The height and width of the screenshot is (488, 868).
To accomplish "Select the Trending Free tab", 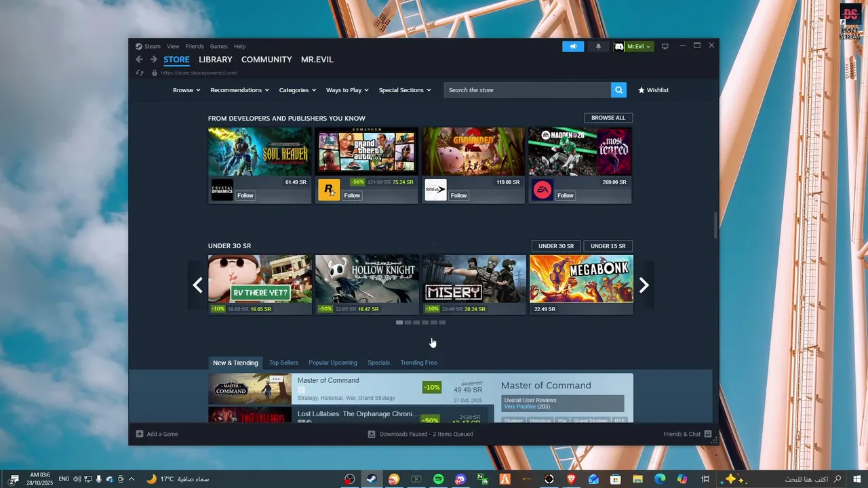I will [418, 363].
